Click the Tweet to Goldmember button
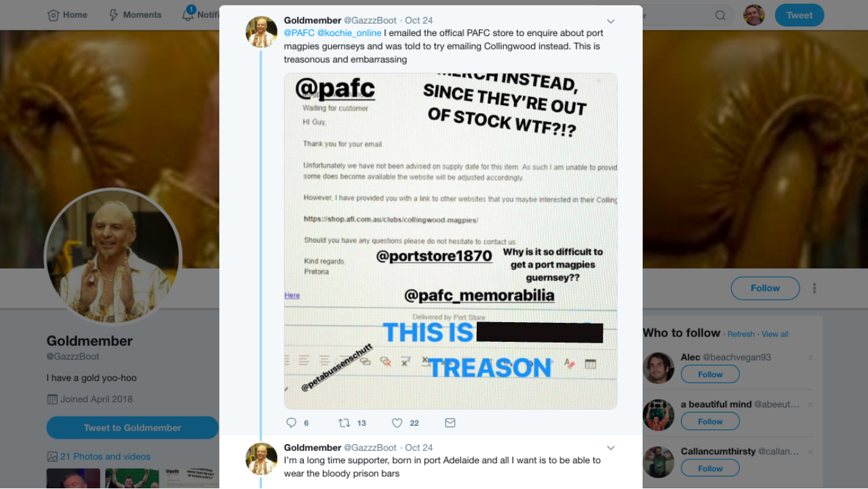Viewport: 868px width, 489px height. point(132,428)
